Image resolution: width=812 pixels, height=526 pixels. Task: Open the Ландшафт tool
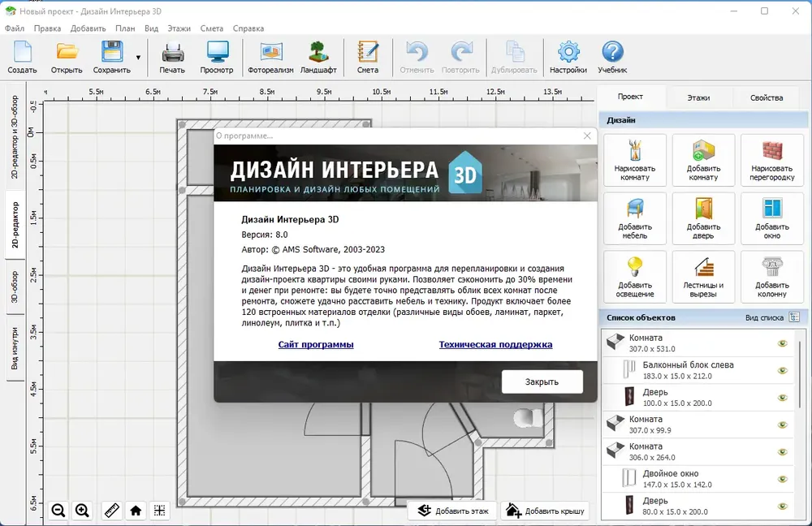(x=318, y=58)
